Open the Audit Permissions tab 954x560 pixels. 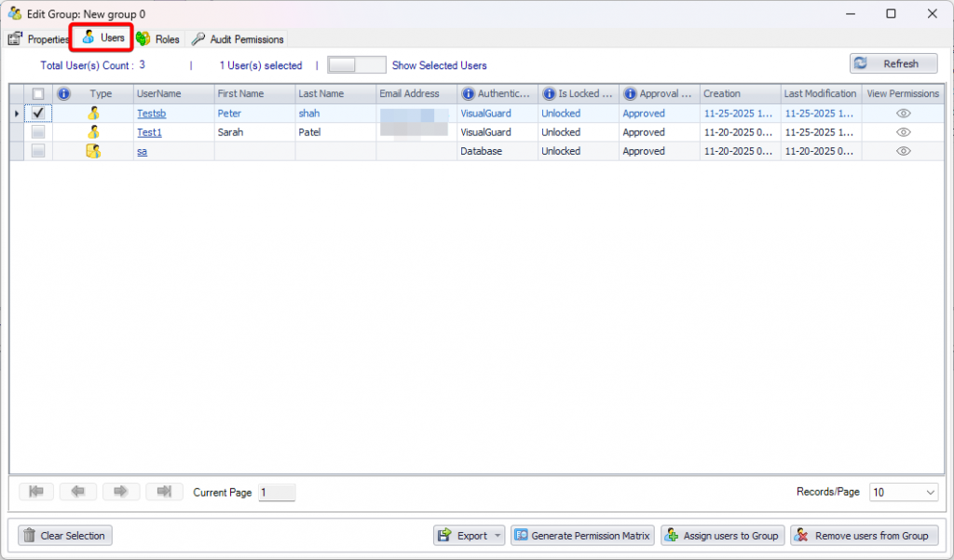click(x=238, y=39)
